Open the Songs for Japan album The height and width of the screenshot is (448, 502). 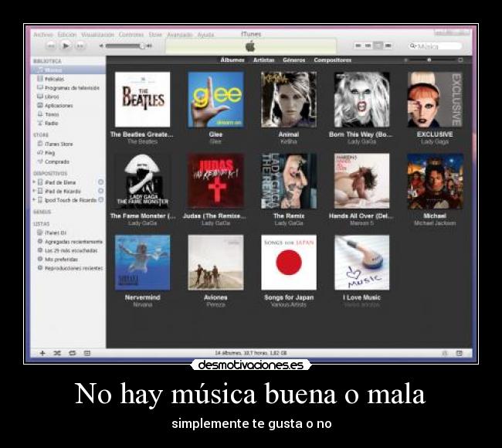point(289,263)
